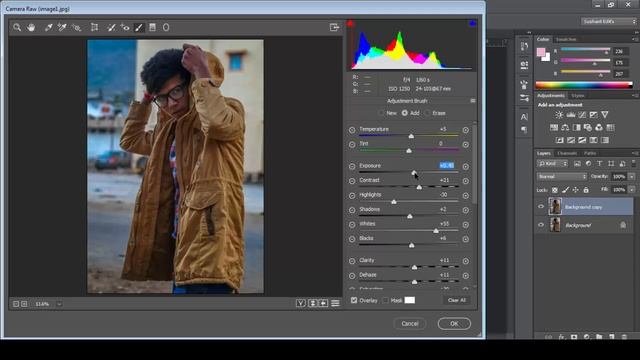The height and width of the screenshot is (360, 640).
Task: Decrease Temperature with the minus button
Action: coord(352,130)
